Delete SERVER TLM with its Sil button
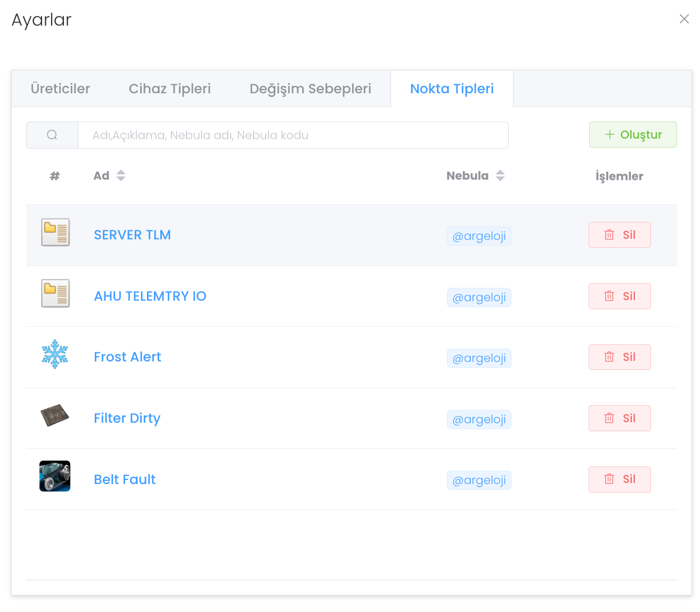The width and height of the screenshot is (700, 612). 619,235
